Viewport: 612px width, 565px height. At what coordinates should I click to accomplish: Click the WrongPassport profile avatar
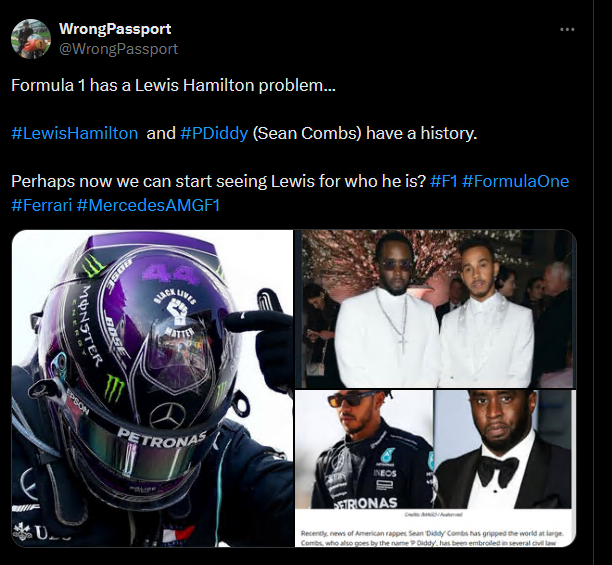point(31,39)
